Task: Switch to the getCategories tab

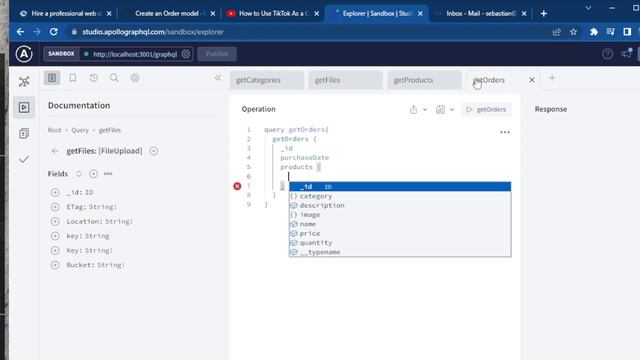Action: point(267,80)
